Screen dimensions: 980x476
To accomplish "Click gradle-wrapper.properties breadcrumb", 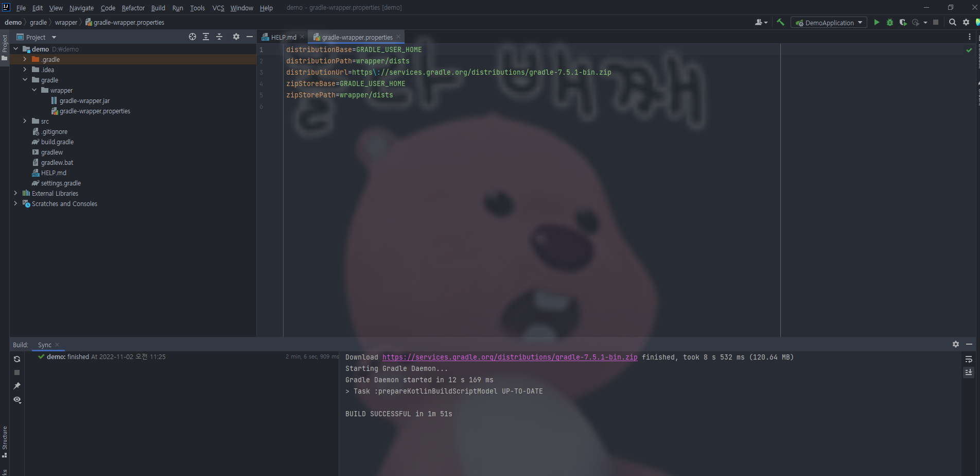I will click(125, 22).
